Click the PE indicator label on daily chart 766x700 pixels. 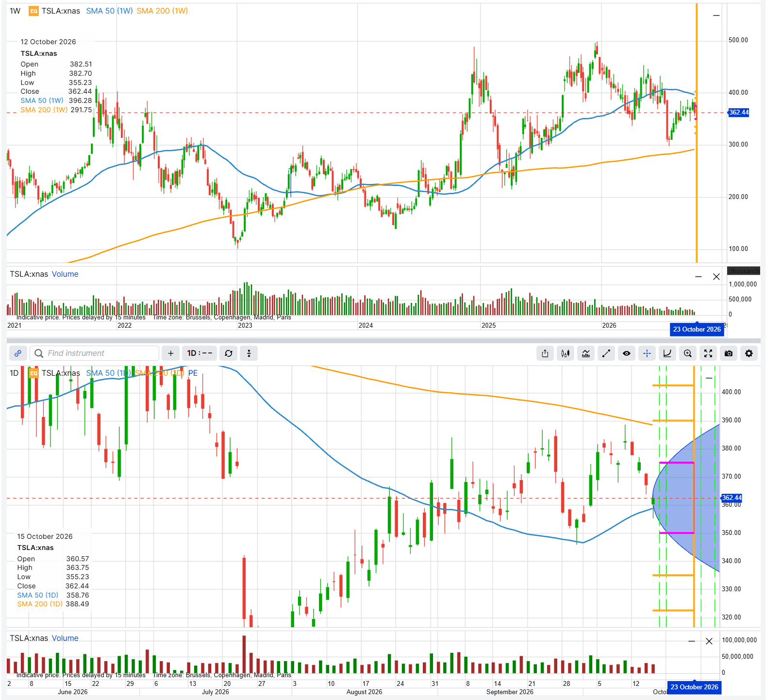click(193, 373)
